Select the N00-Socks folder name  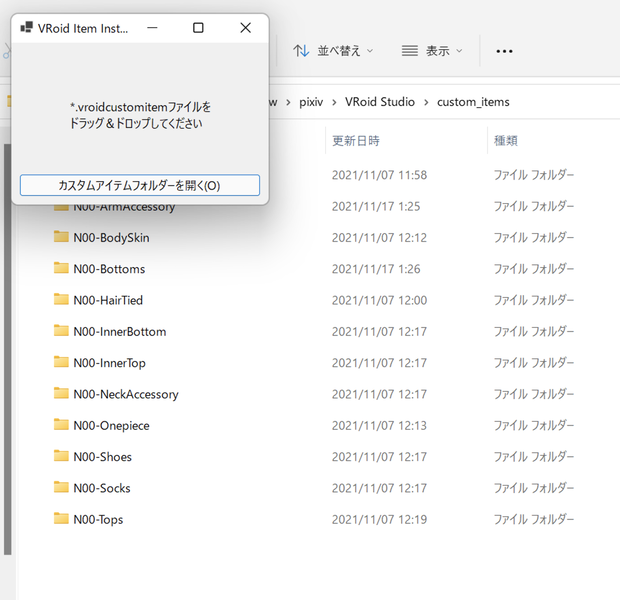click(102, 488)
